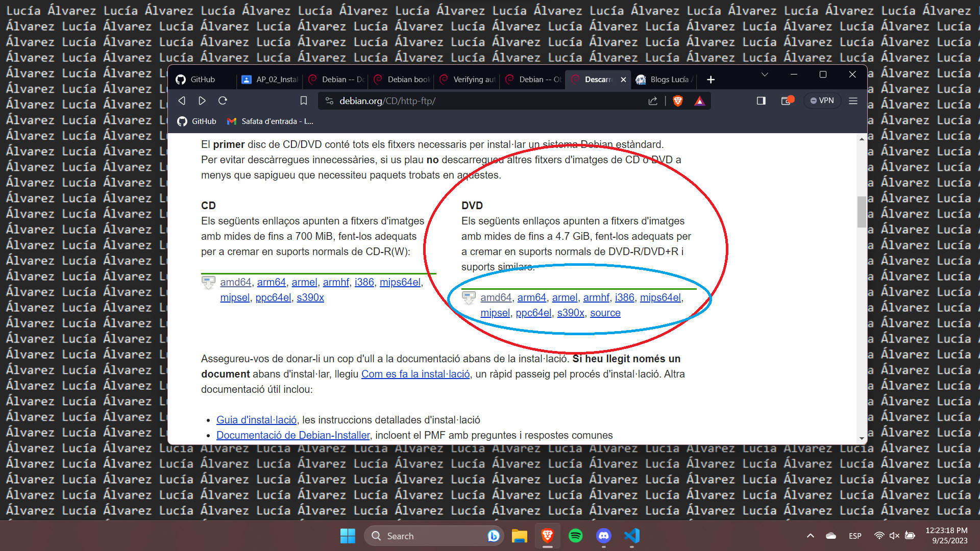980x551 pixels.
Task: Open Visual Studio Code from the taskbar
Action: pyautogui.click(x=631, y=536)
